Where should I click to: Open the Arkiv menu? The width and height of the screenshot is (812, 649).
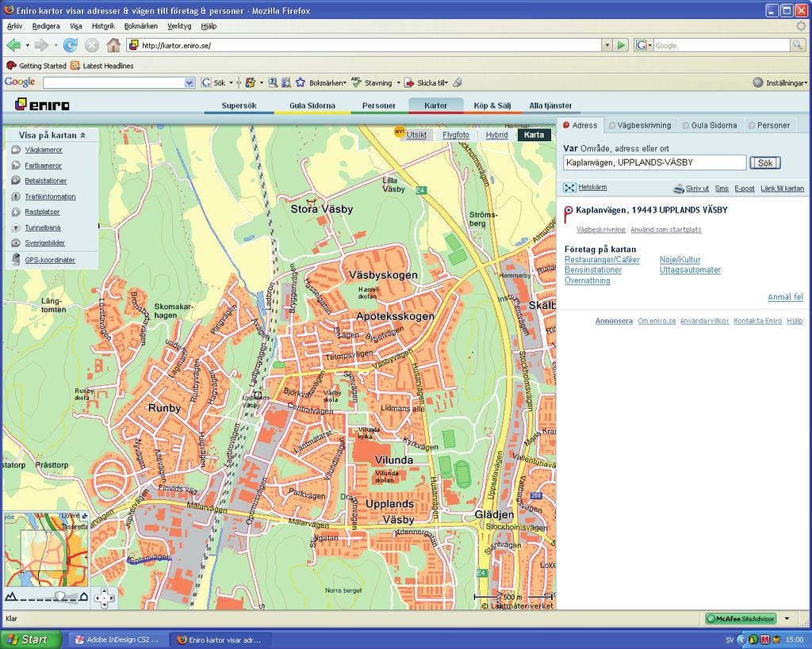pyautogui.click(x=14, y=26)
